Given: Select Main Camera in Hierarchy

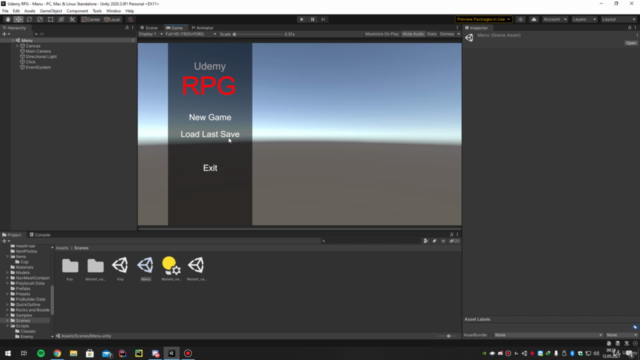Looking at the screenshot, I should coord(38,51).
